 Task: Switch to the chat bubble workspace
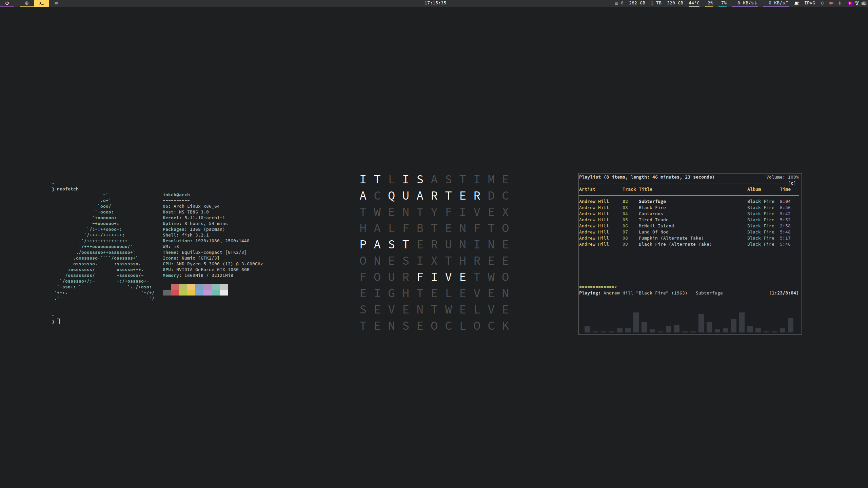56,3
